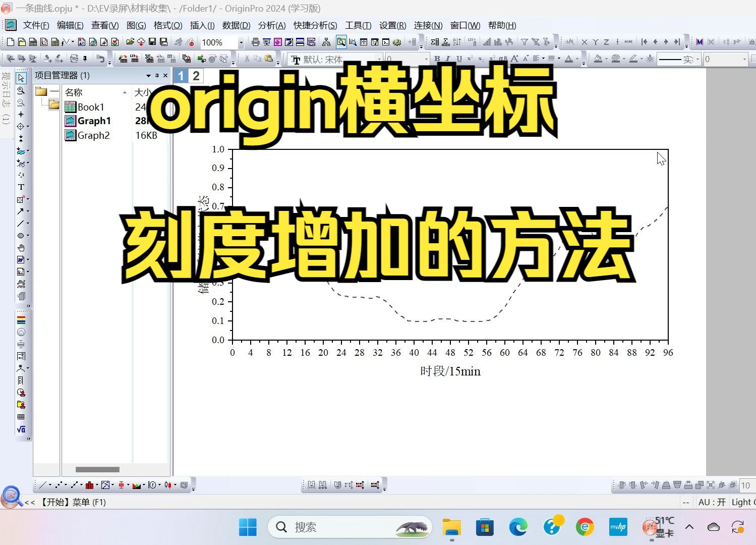756x545 pixels.
Task: Open the 图(G) menu
Action: (x=136, y=25)
